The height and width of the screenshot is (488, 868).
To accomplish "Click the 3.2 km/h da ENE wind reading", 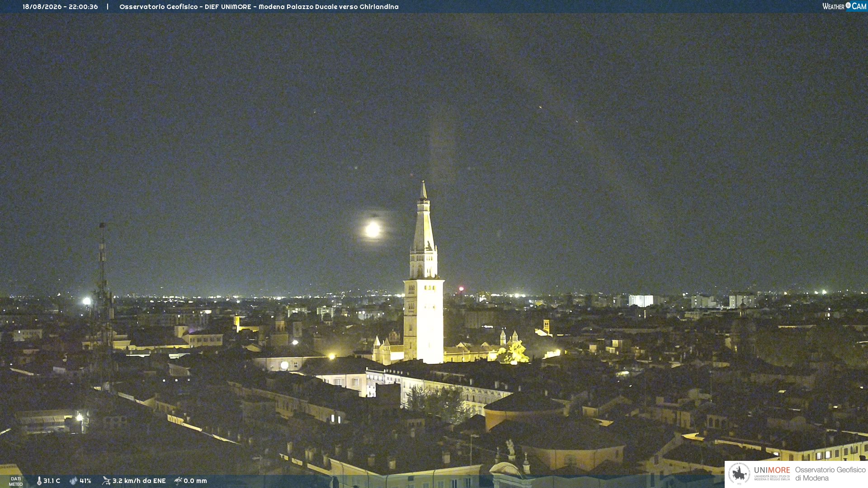I will pyautogui.click(x=139, y=481).
